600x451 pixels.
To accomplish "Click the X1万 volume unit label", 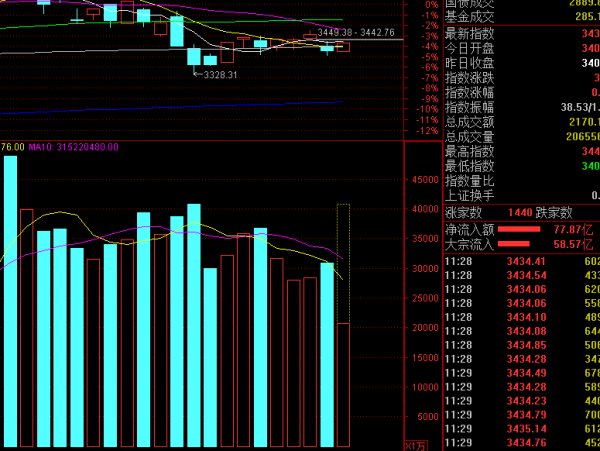I will 415,445.
